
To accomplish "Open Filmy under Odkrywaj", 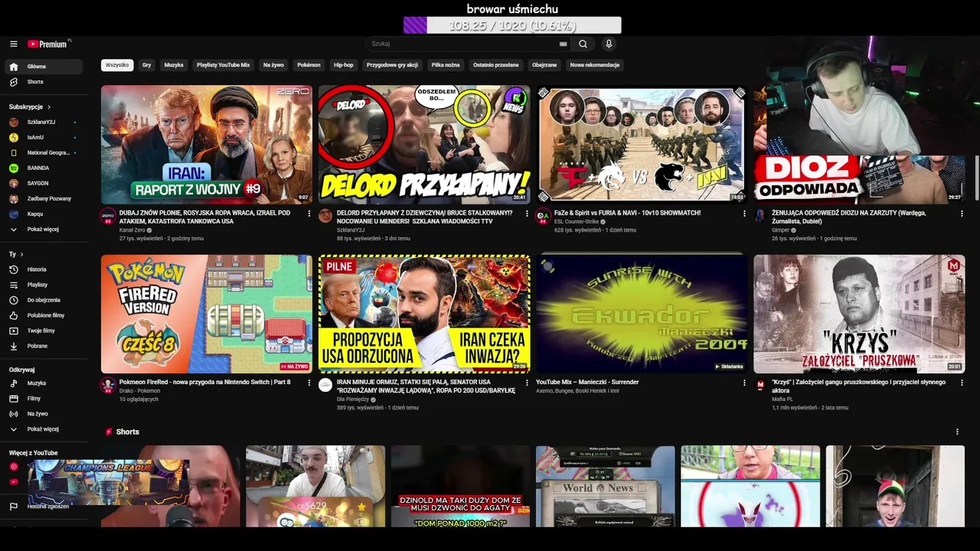I will [x=45, y=398].
